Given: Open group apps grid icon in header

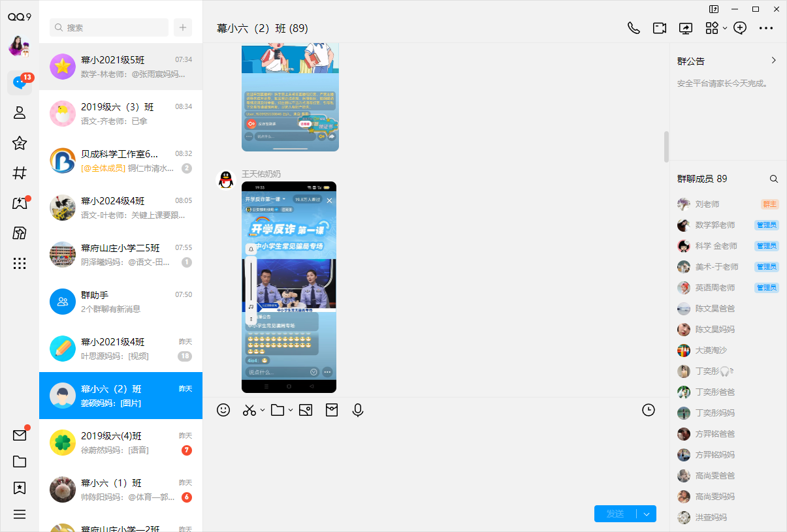Looking at the screenshot, I should (x=712, y=28).
